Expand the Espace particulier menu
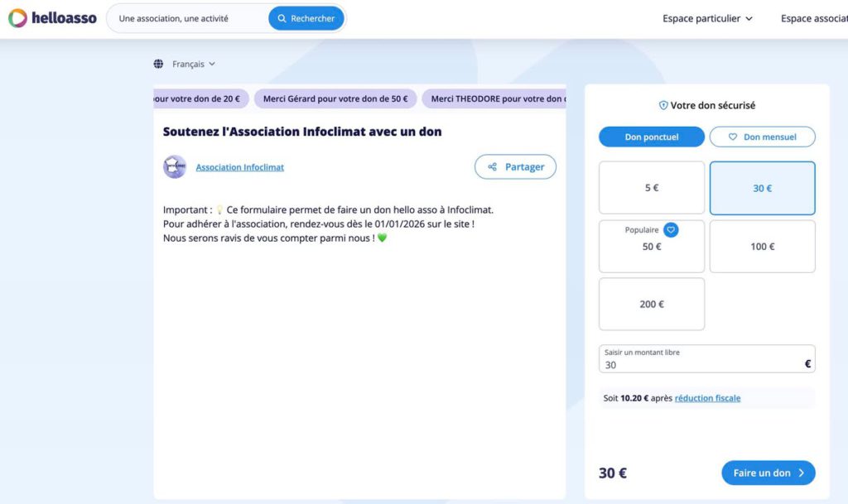848x504 pixels. pyautogui.click(x=707, y=18)
